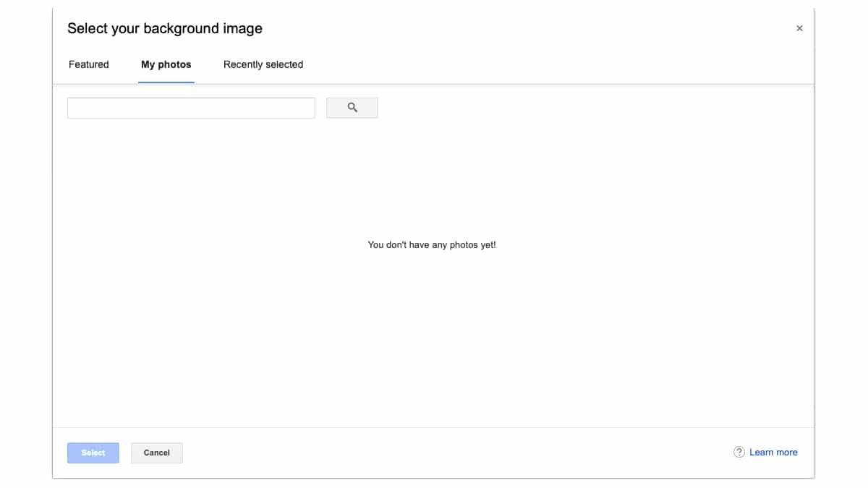Click Cancel to exit without choosing

pyautogui.click(x=156, y=453)
